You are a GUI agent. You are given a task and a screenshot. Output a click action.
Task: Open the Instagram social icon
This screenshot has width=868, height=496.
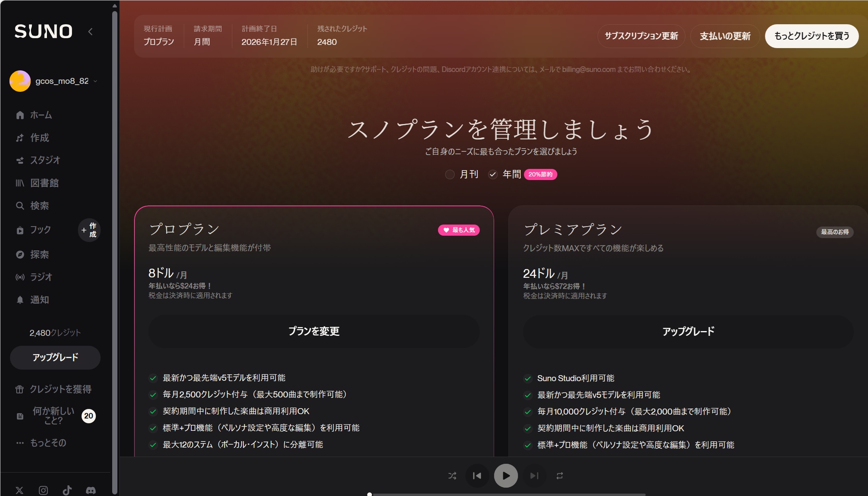pos(43,490)
